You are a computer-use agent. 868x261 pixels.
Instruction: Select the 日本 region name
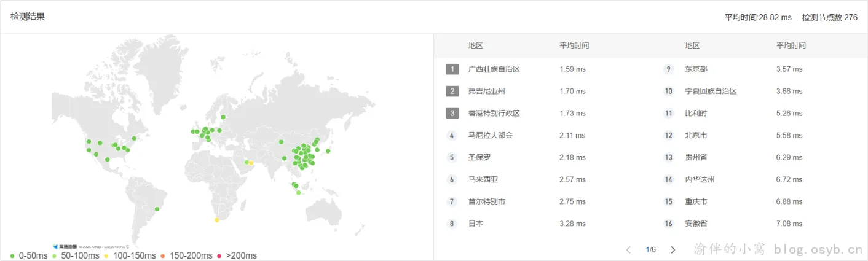click(476, 224)
